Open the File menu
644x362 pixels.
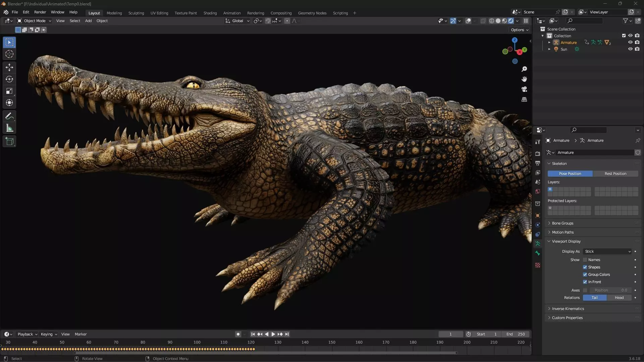click(x=15, y=12)
